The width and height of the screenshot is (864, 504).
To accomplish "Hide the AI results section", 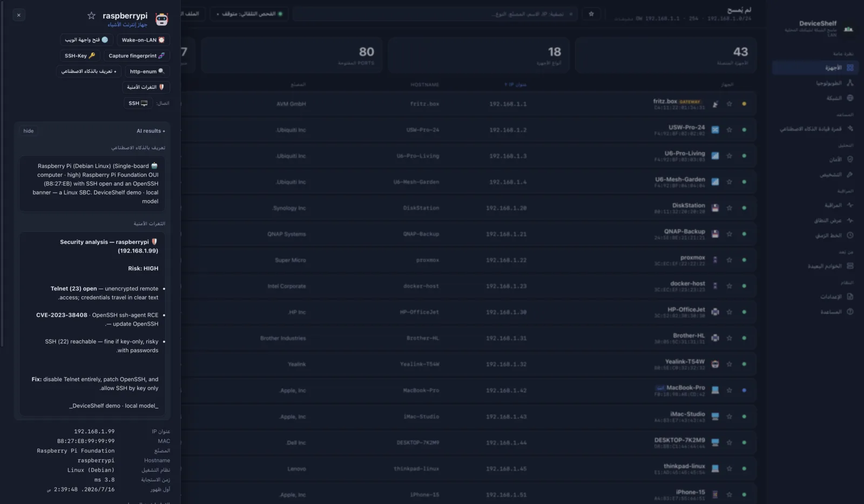I will point(29,131).
